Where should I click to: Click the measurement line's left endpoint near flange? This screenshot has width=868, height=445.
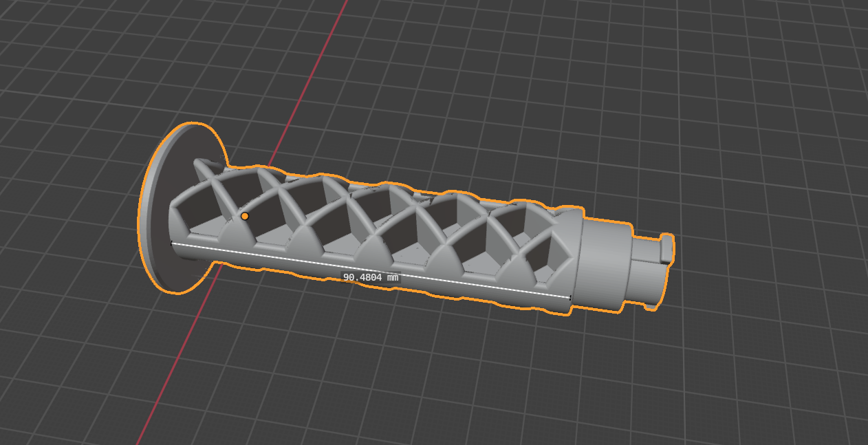tap(171, 243)
